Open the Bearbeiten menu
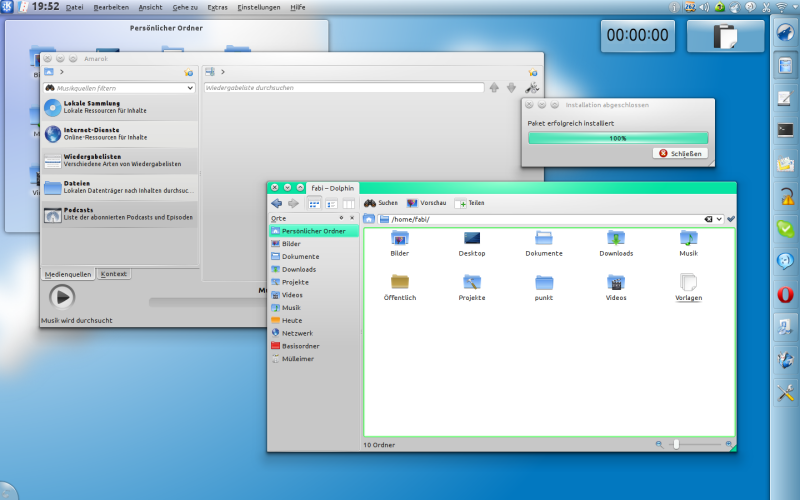 click(x=111, y=7)
